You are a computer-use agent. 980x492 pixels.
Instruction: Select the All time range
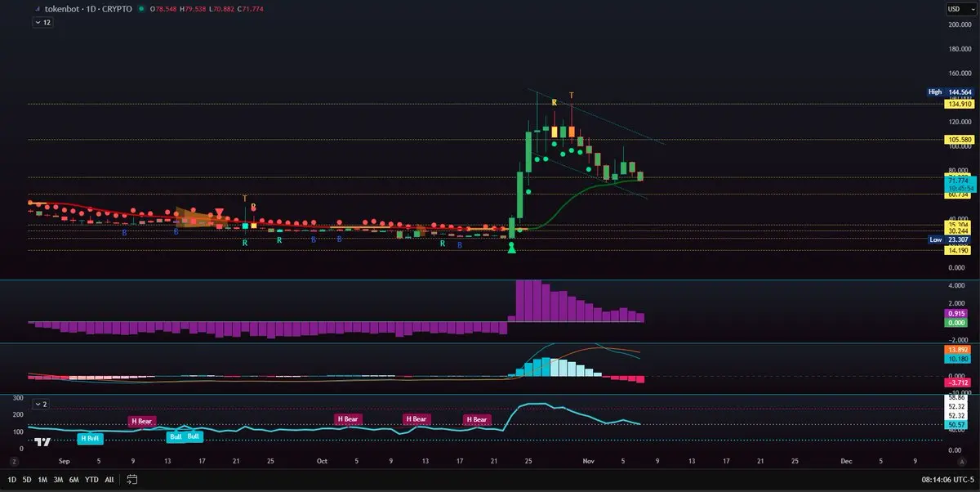[x=110, y=480]
